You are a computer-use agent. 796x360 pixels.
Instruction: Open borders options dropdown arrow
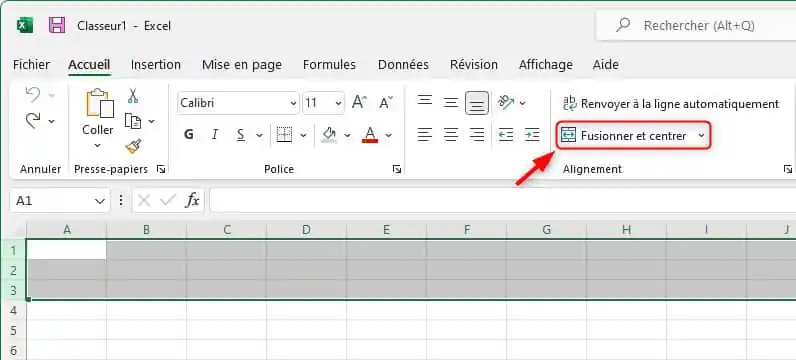303,135
